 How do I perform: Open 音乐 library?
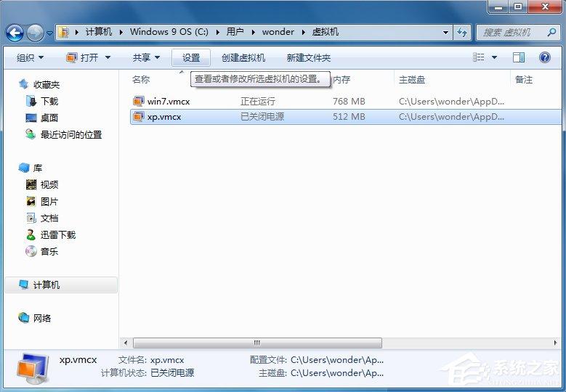(x=49, y=251)
